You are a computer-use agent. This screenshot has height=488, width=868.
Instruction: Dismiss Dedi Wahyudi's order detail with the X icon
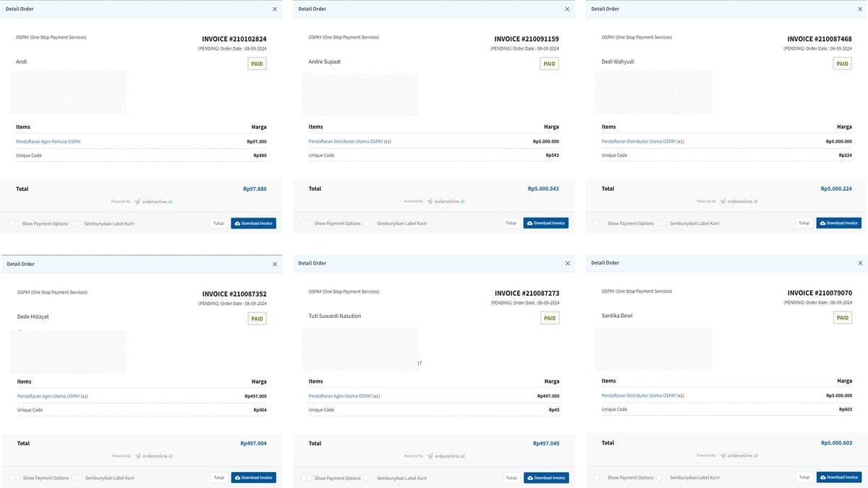pyautogui.click(x=860, y=9)
